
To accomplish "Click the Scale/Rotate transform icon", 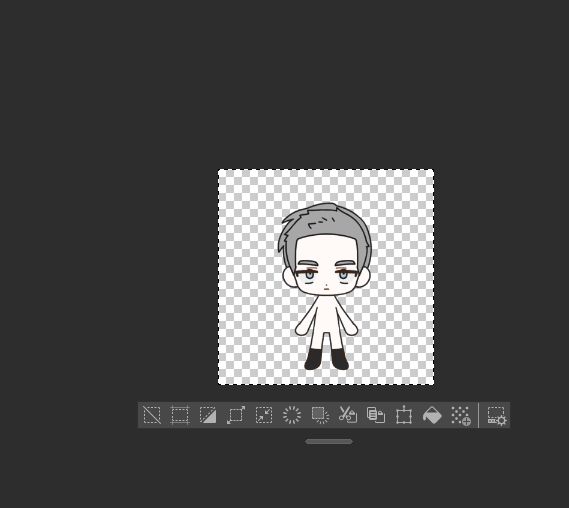I will pos(404,415).
